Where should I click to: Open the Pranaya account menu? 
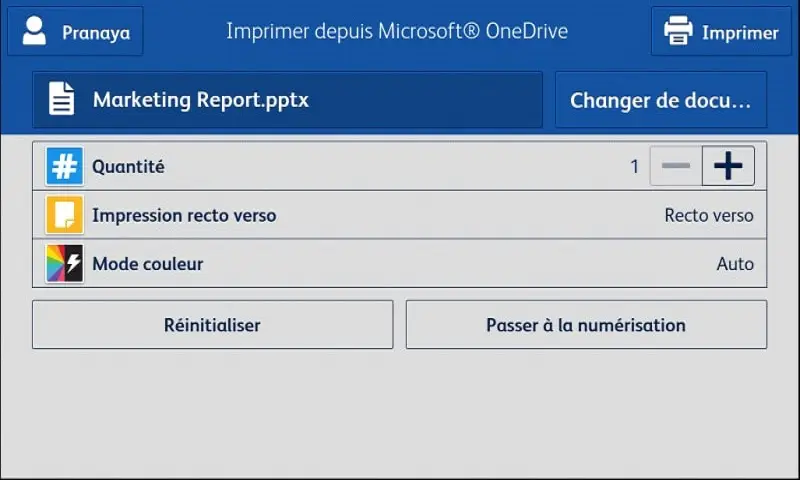76,31
